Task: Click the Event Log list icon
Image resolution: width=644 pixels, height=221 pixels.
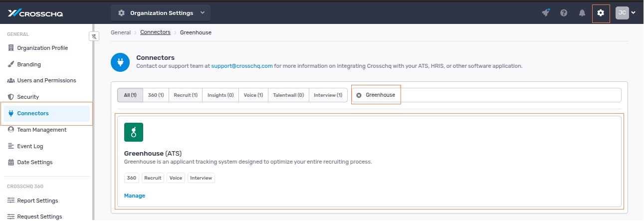Action: point(11,146)
